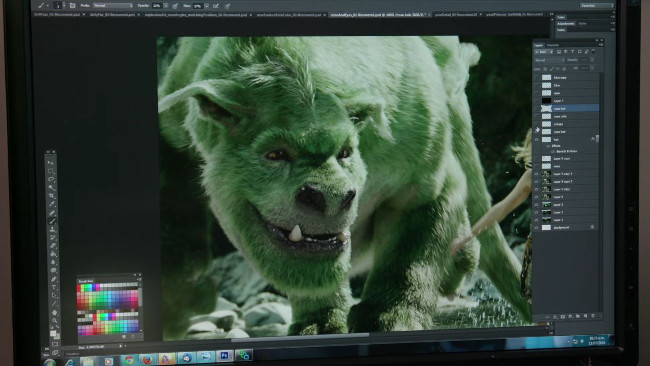
Task: Create a new group in Layers panel
Action: click(x=578, y=316)
